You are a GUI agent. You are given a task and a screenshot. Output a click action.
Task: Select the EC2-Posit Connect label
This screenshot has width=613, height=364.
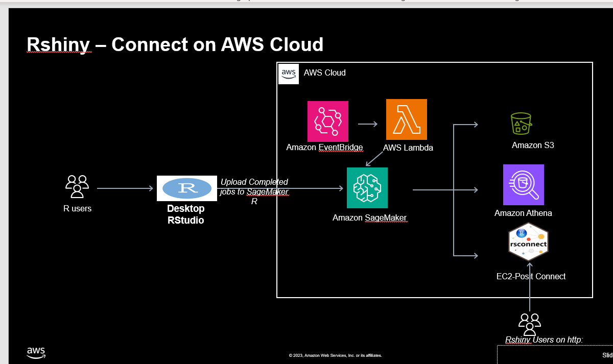pyautogui.click(x=531, y=276)
